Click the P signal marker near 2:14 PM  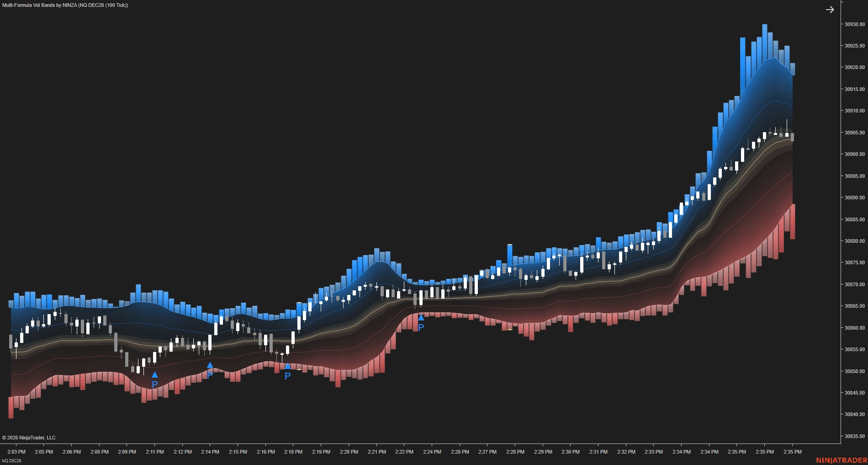coord(210,375)
